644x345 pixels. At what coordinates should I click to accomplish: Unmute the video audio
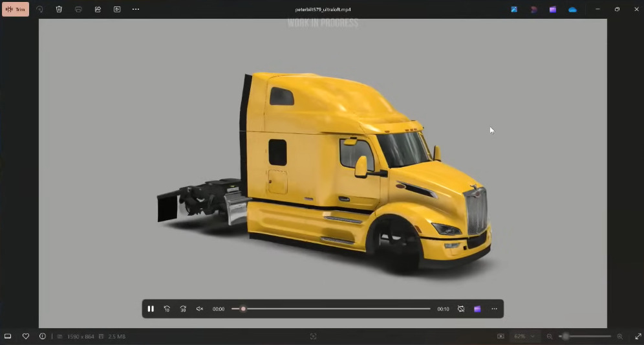pos(200,309)
